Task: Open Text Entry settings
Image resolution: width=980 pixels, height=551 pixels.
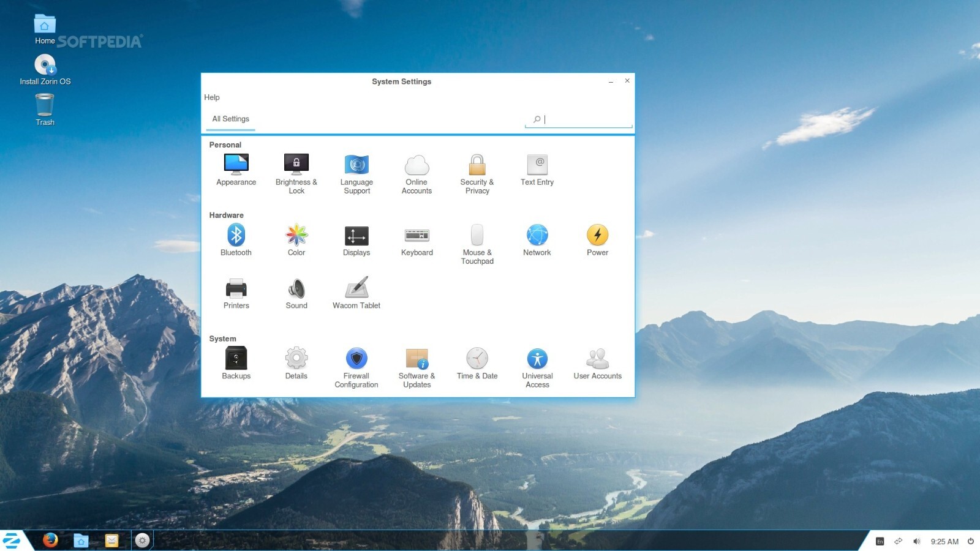Action: [x=537, y=170]
